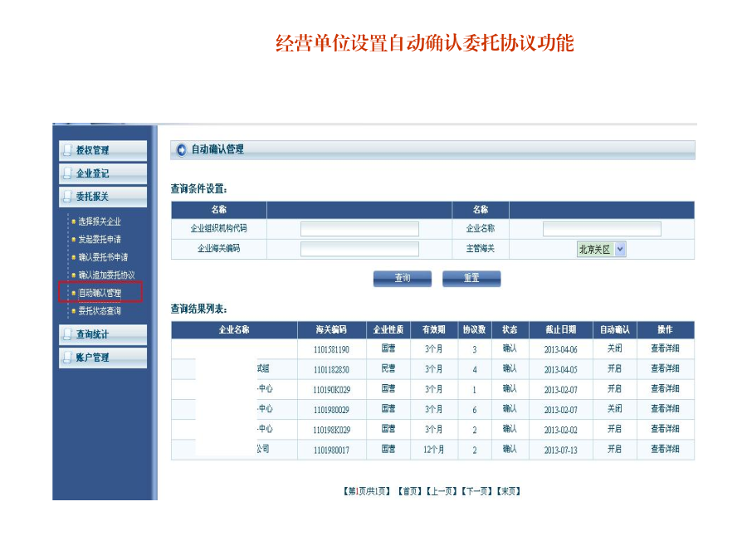
Task: Toggle 关闭 auto-confirm status for 1101980029 row
Action: [x=614, y=408]
